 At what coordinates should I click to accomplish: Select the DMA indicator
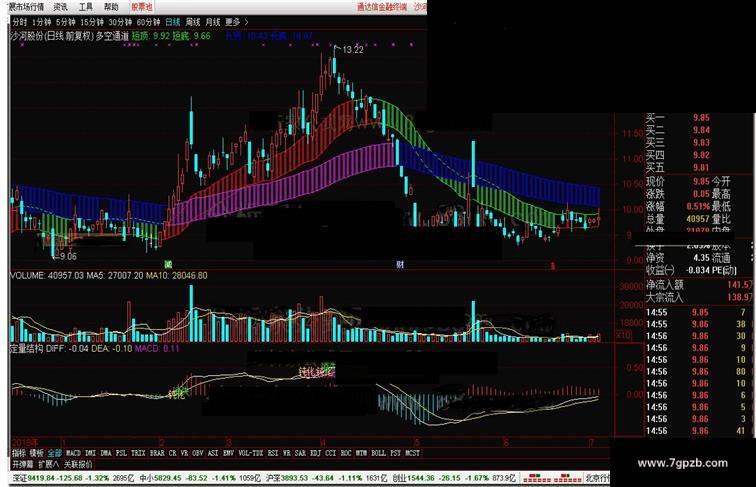click(106, 453)
